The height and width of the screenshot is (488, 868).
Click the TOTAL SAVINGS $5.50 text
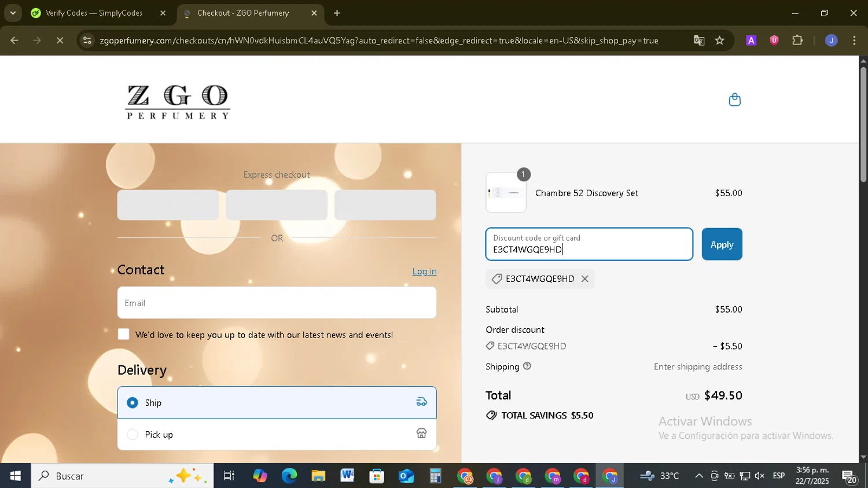tap(547, 416)
